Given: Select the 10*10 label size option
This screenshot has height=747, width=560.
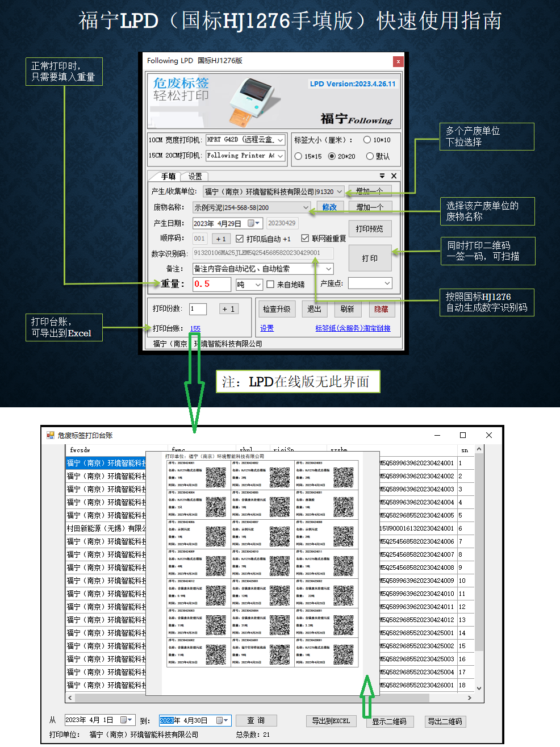Looking at the screenshot, I should click(x=367, y=140).
